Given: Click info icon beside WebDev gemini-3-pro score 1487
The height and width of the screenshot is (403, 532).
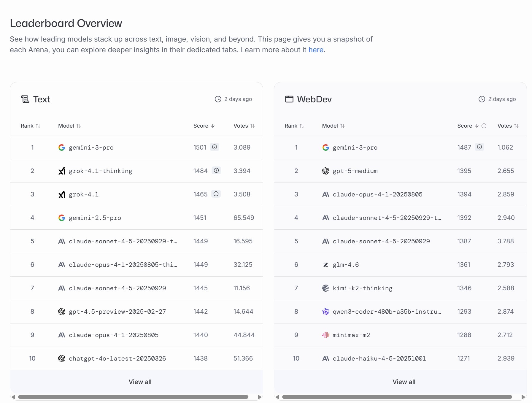Looking at the screenshot, I should tap(479, 147).
